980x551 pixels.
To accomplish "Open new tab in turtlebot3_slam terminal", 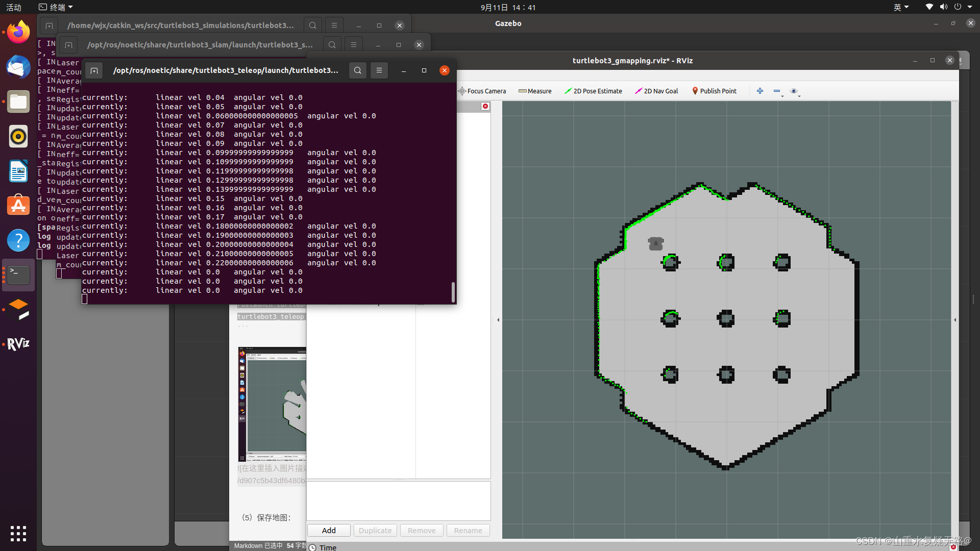I will tap(68, 45).
